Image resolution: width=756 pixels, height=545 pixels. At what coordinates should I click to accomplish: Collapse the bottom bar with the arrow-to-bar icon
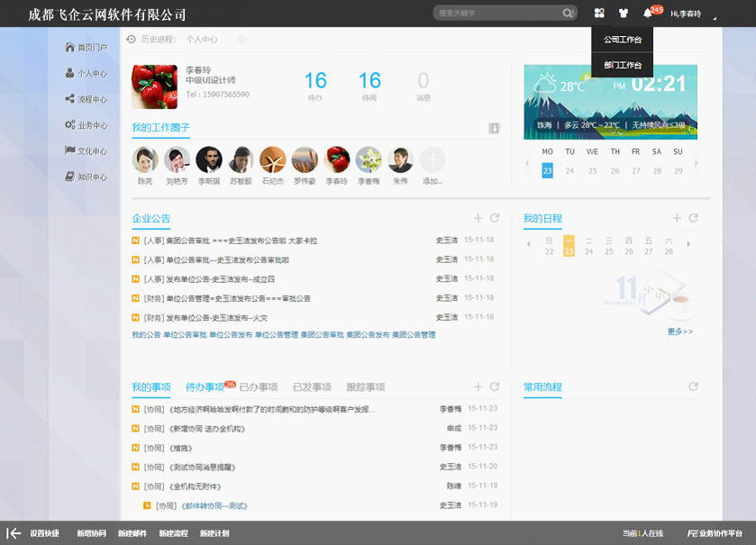pos(14,533)
